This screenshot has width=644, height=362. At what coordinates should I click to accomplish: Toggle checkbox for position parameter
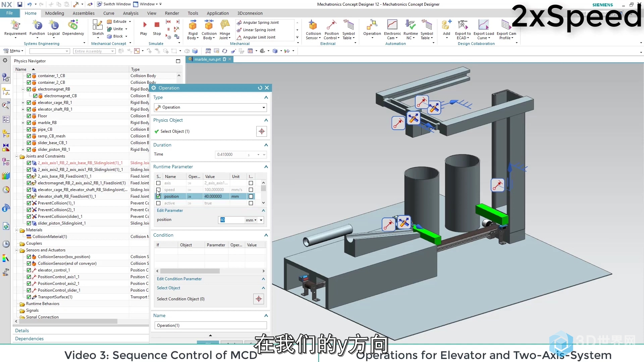(158, 196)
